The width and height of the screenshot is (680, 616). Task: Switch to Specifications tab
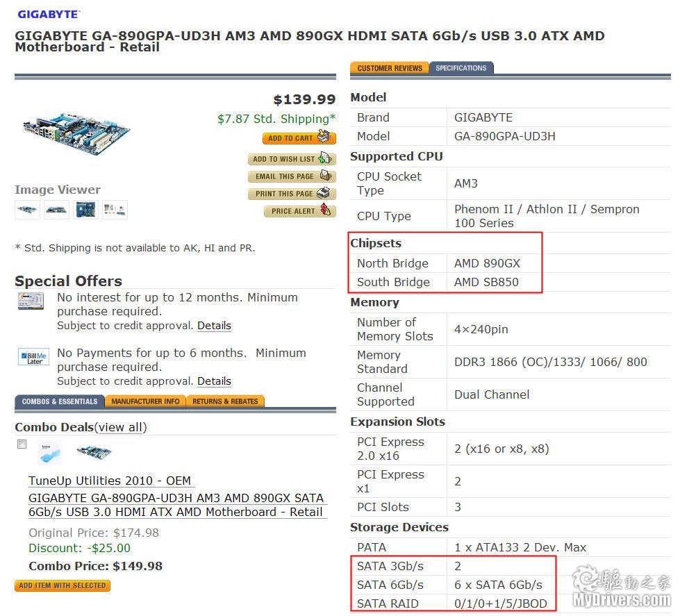point(461,68)
